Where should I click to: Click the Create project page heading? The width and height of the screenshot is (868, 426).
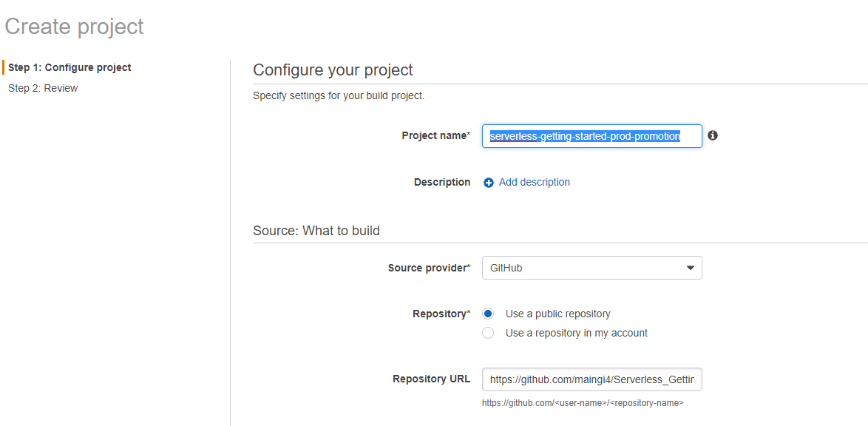coord(74,26)
